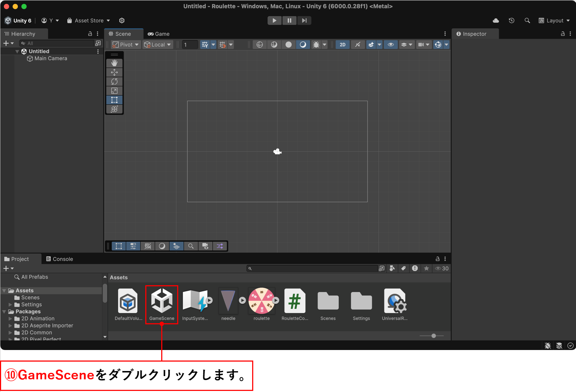Toggle scene visibility eye icon
The width and height of the screenshot is (576, 392).
[391, 45]
